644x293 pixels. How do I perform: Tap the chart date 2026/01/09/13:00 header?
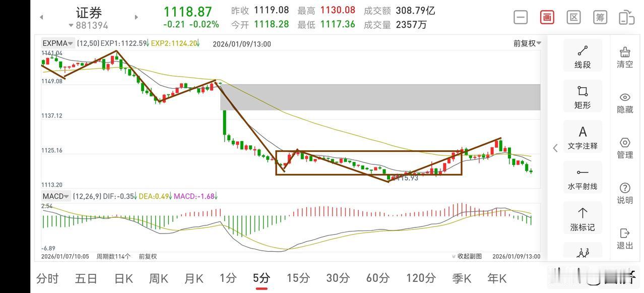pyautogui.click(x=242, y=44)
